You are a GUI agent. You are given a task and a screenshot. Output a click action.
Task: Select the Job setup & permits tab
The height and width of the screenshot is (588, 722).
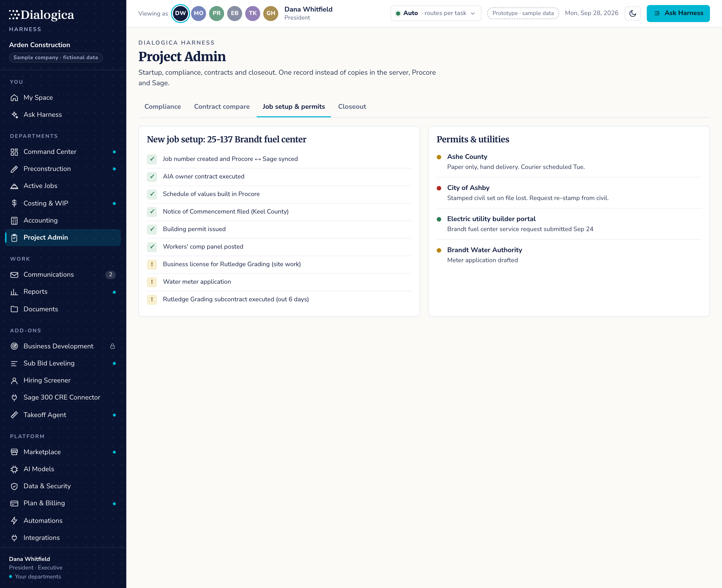click(x=294, y=107)
